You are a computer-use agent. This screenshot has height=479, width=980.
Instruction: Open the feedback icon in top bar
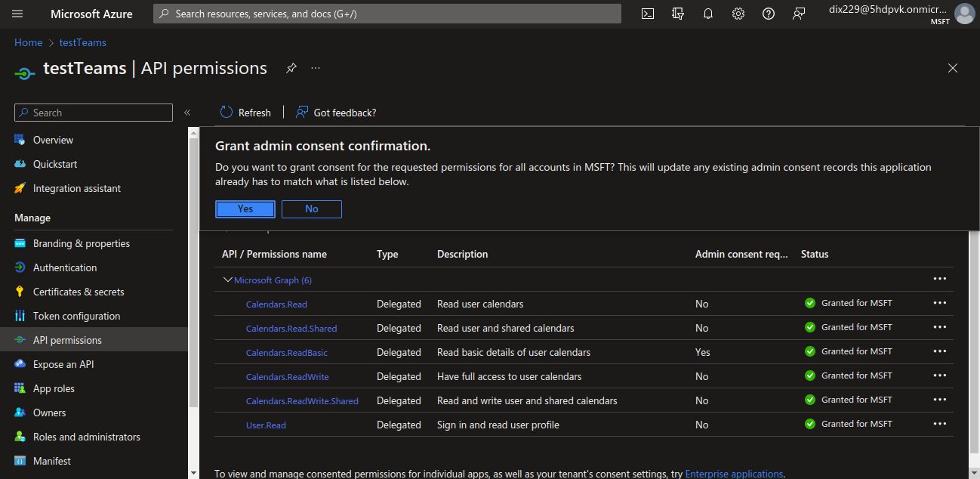pos(799,14)
